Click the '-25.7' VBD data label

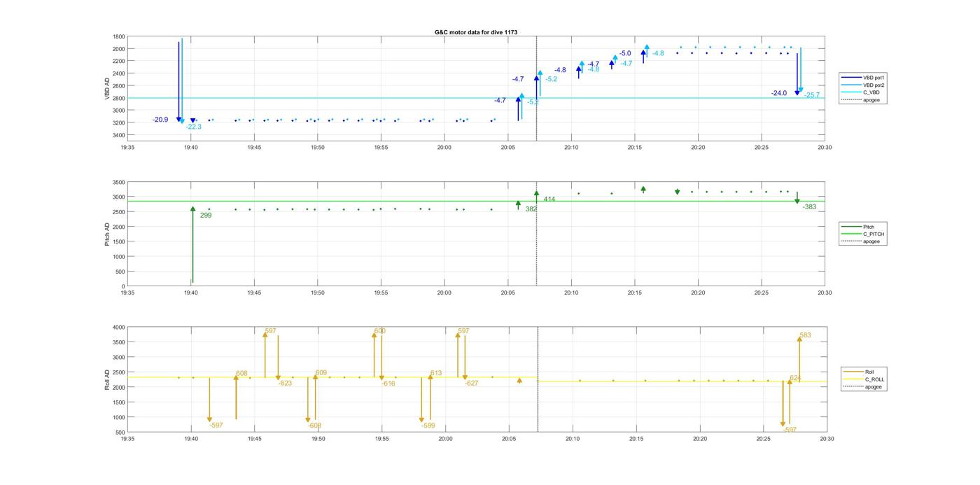(x=811, y=95)
